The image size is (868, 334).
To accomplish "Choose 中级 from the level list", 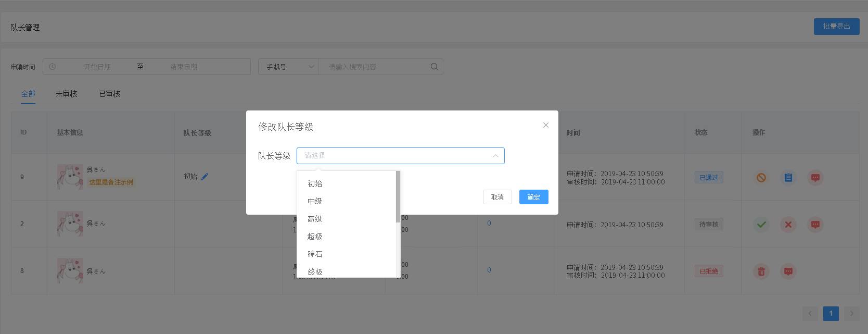I will [x=315, y=201].
